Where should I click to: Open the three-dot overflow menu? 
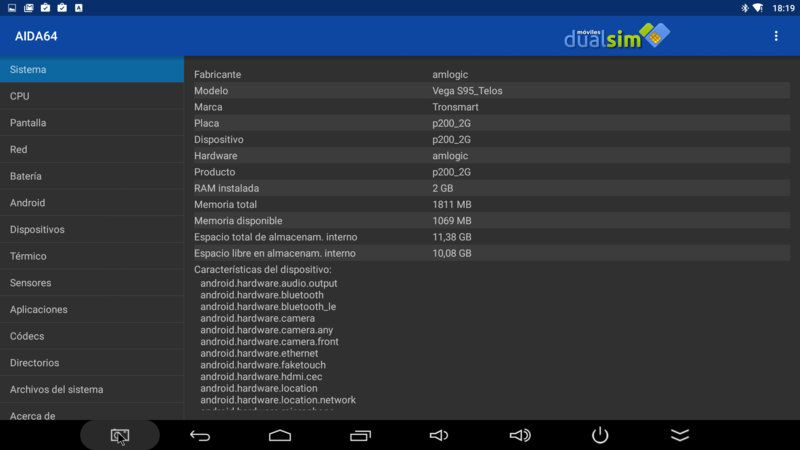click(776, 36)
